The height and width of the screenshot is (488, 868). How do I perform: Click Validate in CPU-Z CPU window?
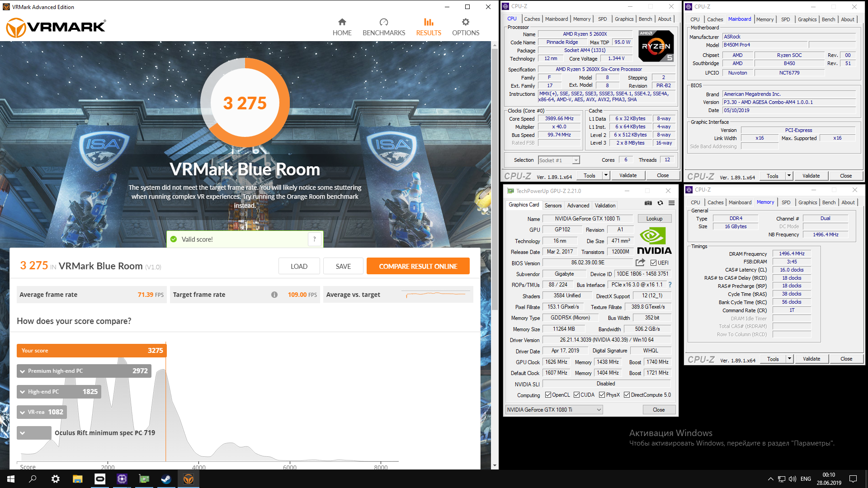(x=627, y=175)
